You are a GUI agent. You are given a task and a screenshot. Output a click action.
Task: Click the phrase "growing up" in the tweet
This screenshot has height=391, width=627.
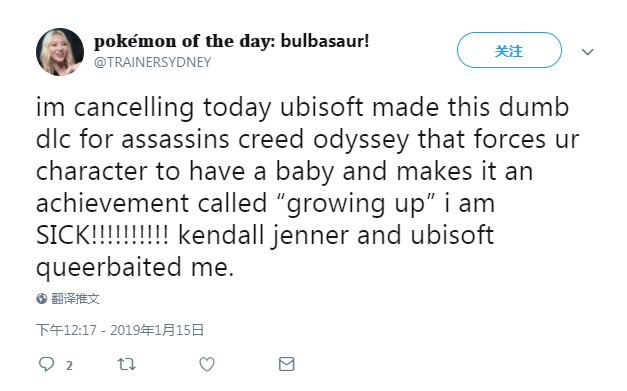[x=357, y=203]
